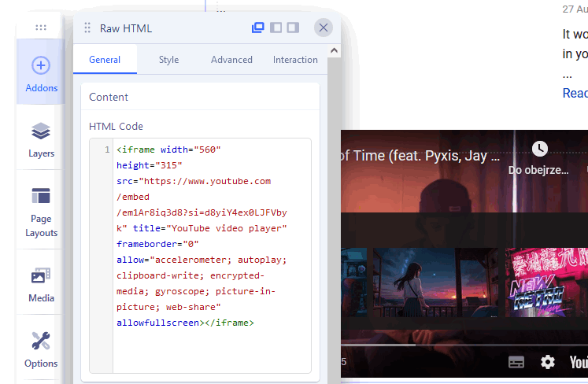The height and width of the screenshot is (384, 588).
Task: Open the Layers panel
Action: tap(41, 138)
